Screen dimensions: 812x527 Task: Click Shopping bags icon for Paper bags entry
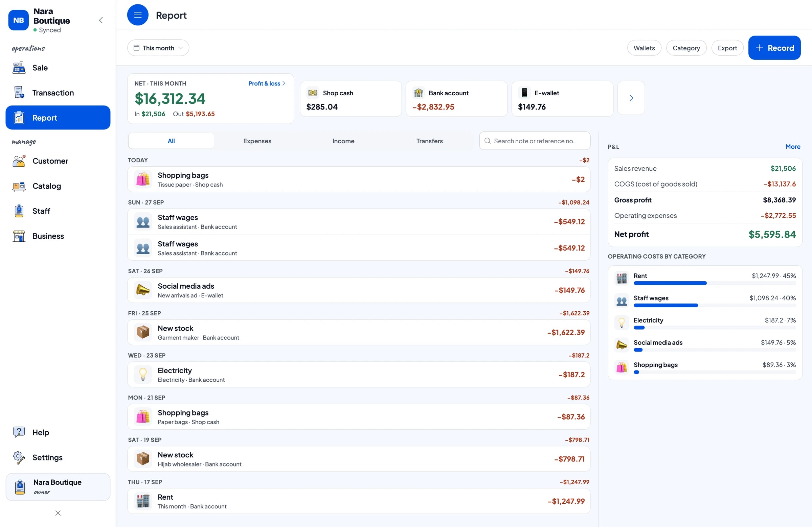pyautogui.click(x=143, y=416)
